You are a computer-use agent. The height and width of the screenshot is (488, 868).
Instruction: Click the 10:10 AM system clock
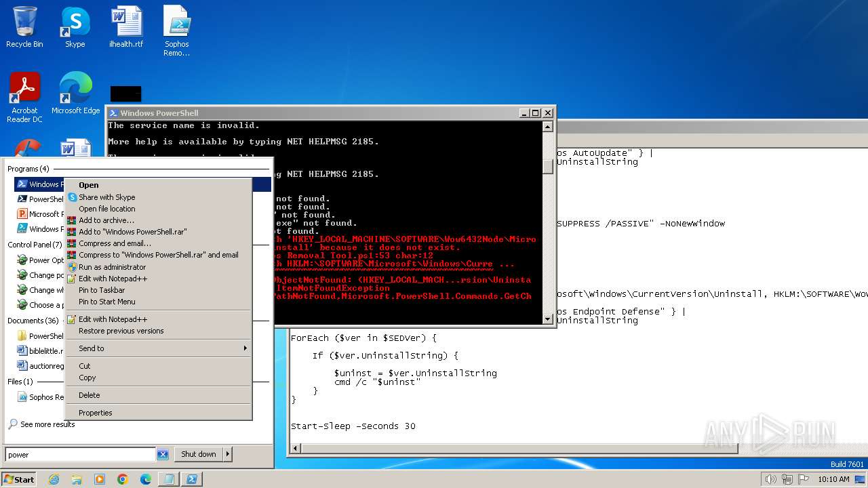pos(833,479)
